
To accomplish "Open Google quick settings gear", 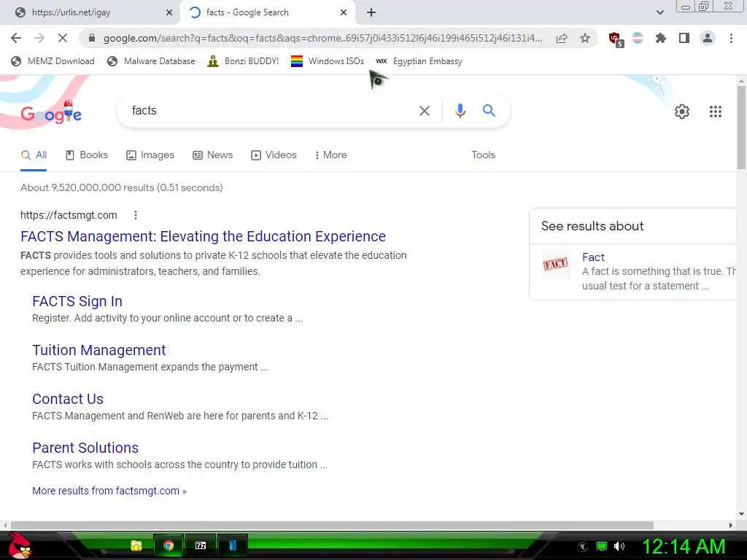I will tap(682, 112).
